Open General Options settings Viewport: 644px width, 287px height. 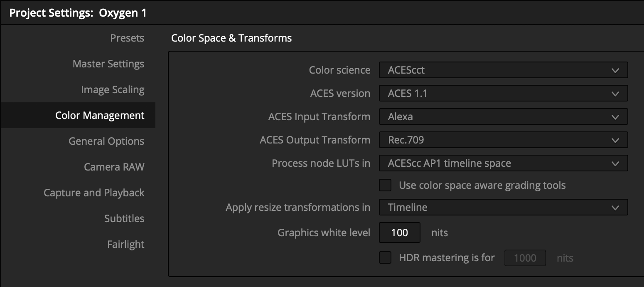(106, 141)
